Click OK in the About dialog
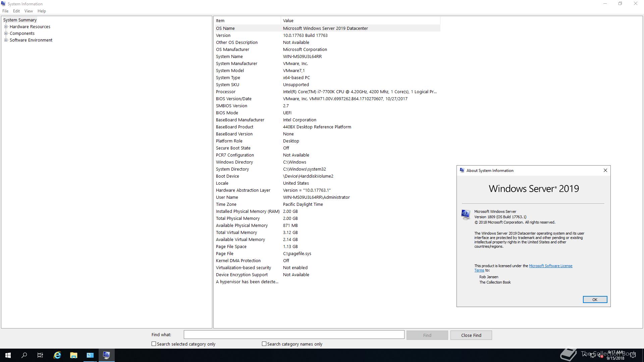The image size is (644, 362). (595, 300)
